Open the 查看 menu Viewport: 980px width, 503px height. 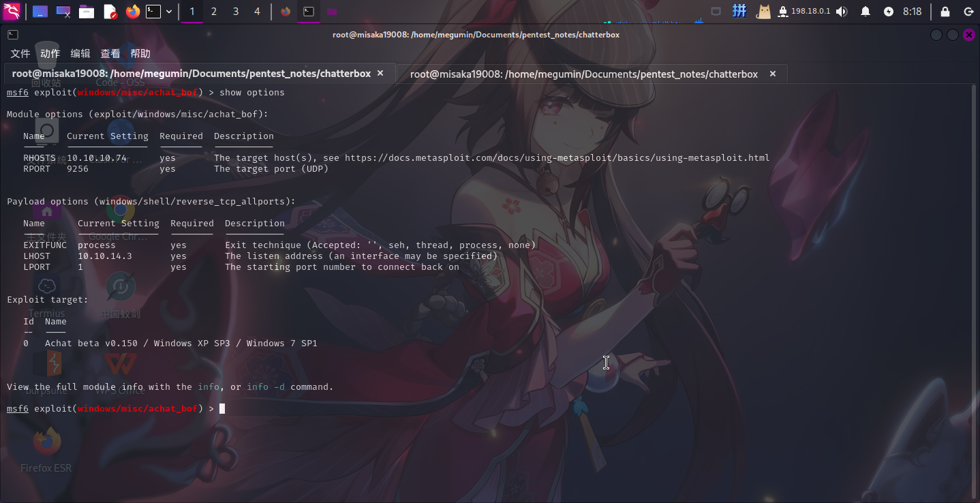pos(110,54)
